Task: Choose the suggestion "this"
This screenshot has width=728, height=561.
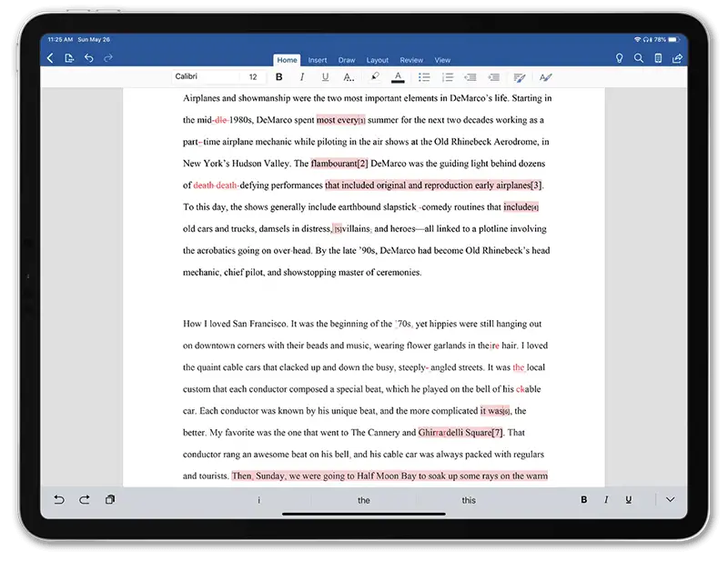Action: pyautogui.click(x=469, y=500)
